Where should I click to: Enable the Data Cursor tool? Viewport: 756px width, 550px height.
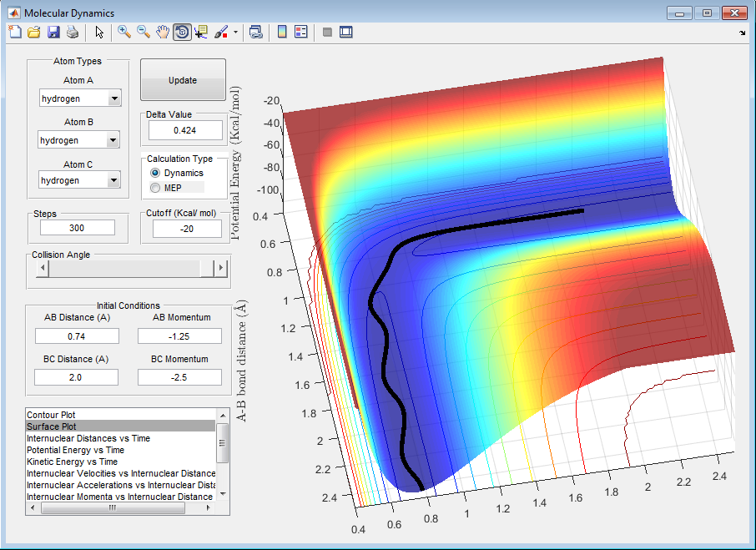(200, 33)
